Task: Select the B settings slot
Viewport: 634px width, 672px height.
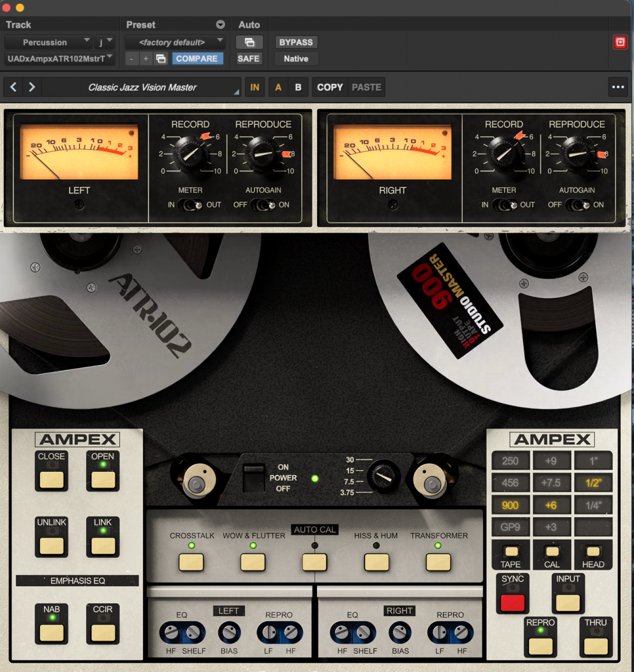Action: 298,87
